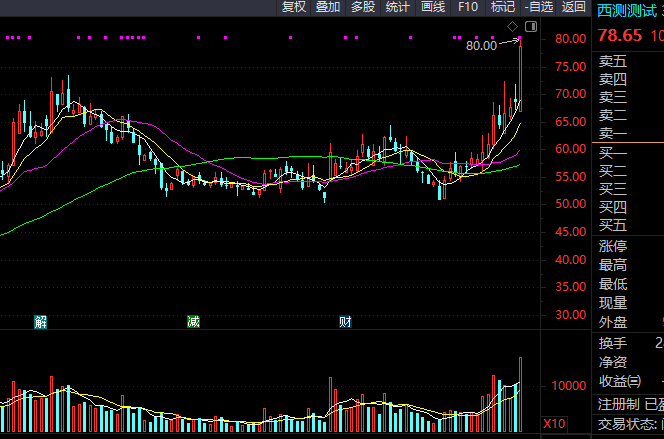
Task: Click the diamond icon above chart
Action: (512, 27)
